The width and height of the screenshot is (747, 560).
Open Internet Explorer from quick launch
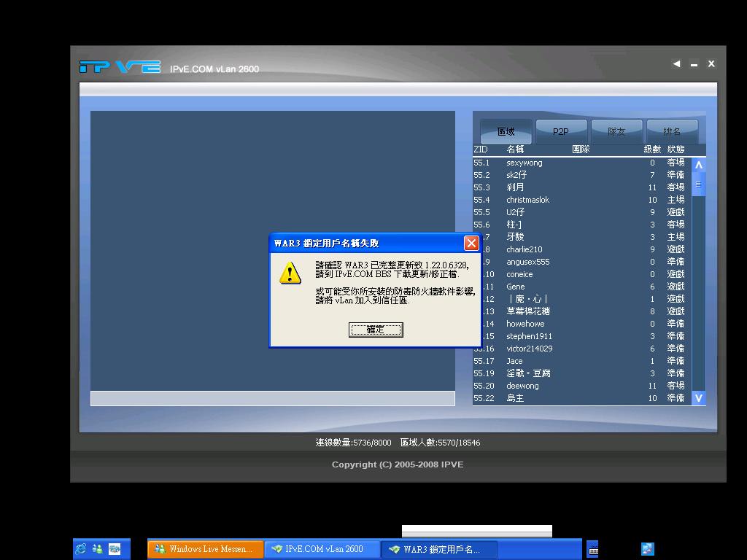pos(81,549)
